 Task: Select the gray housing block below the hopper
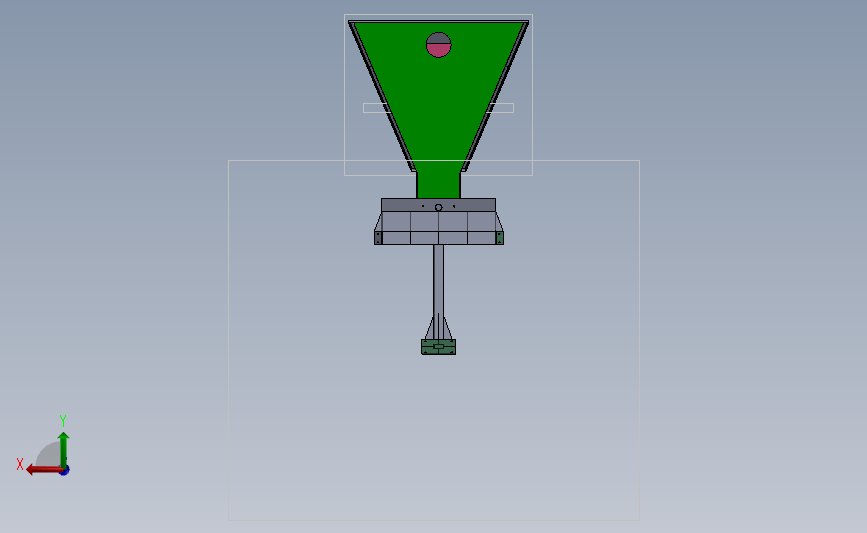tap(438, 222)
